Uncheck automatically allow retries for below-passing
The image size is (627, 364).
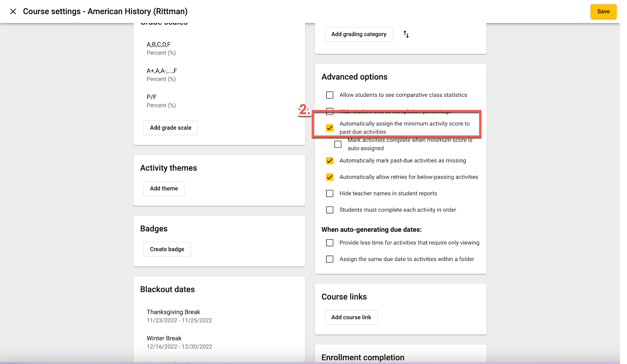click(x=330, y=177)
